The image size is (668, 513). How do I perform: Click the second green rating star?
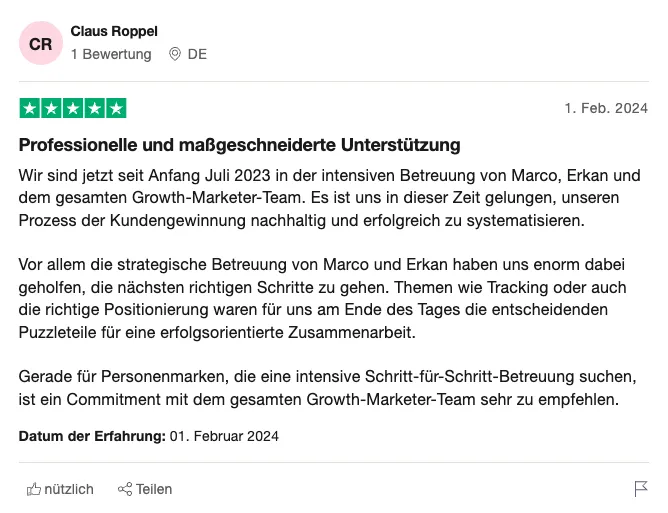[x=52, y=108]
